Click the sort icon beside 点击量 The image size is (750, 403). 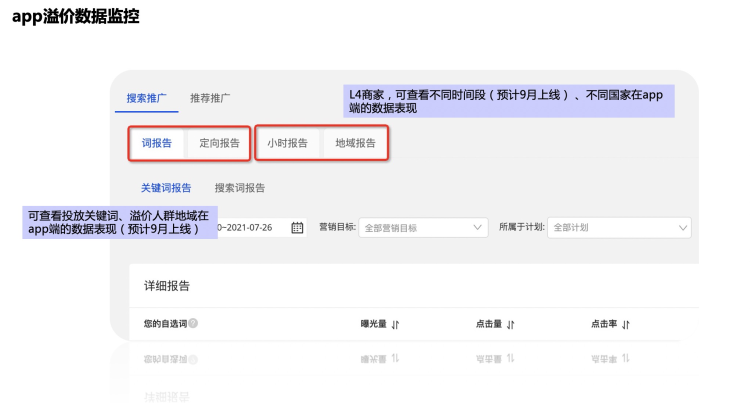(x=511, y=324)
